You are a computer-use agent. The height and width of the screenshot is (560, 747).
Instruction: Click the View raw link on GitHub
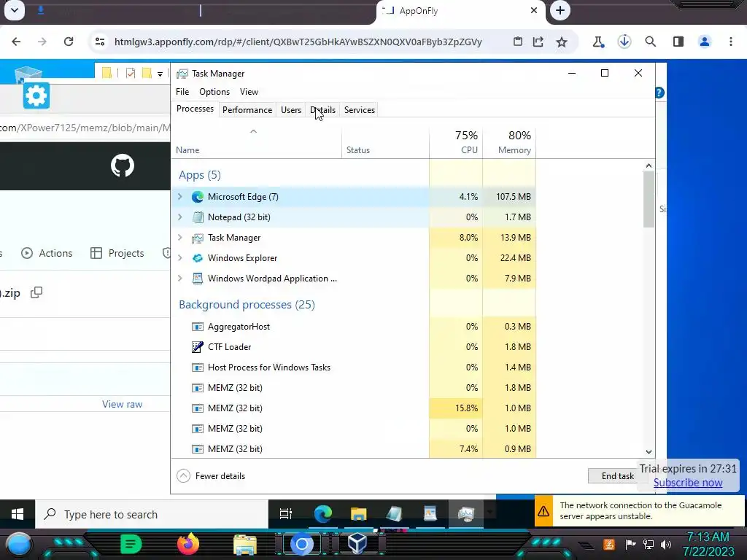coord(122,404)
